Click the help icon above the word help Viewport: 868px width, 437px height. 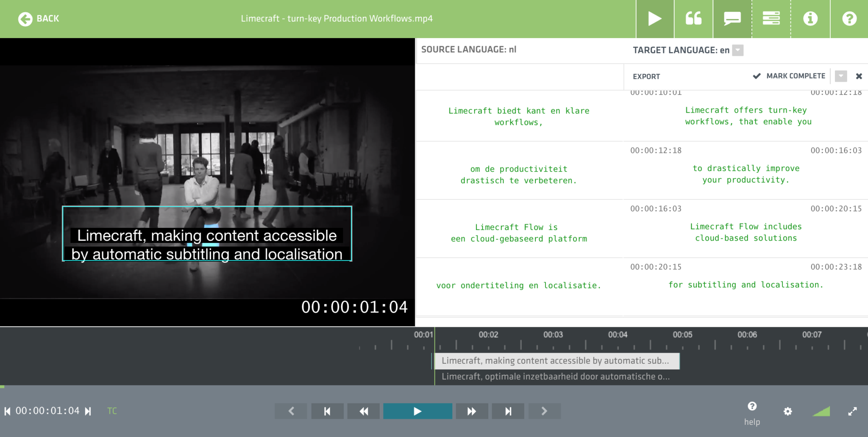coord(751,406)
